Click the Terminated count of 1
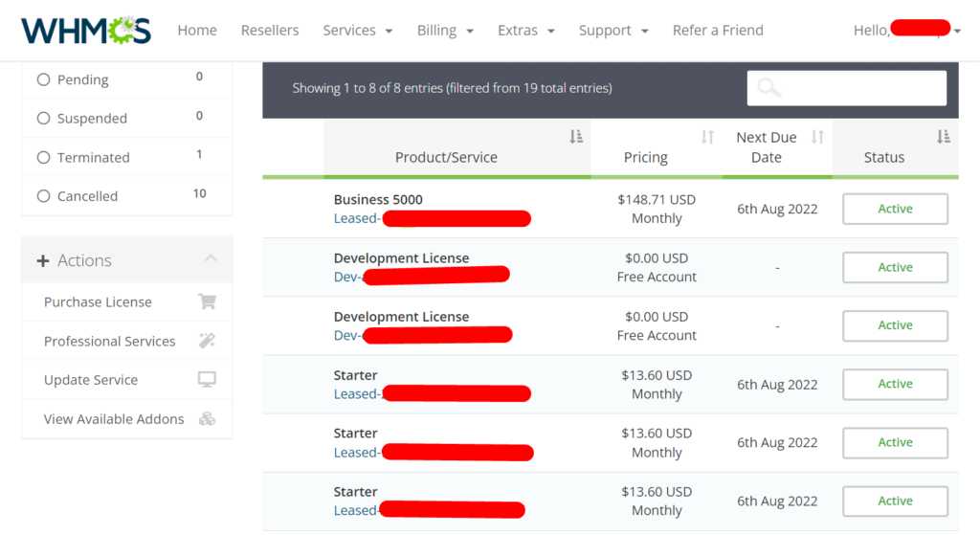Viewport: 980px width, 535px height. [x=199, y=154]
